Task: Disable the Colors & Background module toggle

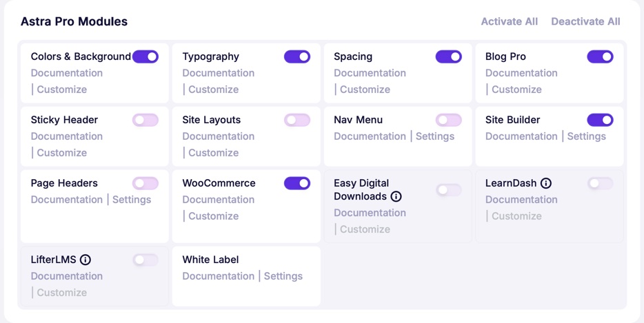Action: tap(145, 56)
